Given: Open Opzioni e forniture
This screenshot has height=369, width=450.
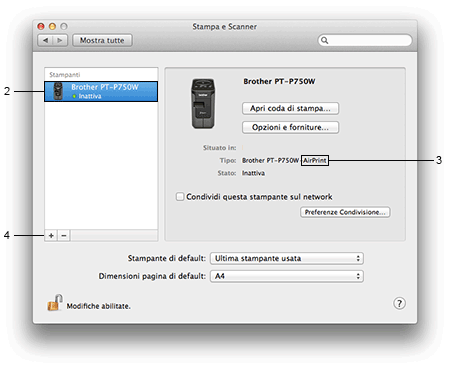Looking at the screenshot, I should (290, 127).
